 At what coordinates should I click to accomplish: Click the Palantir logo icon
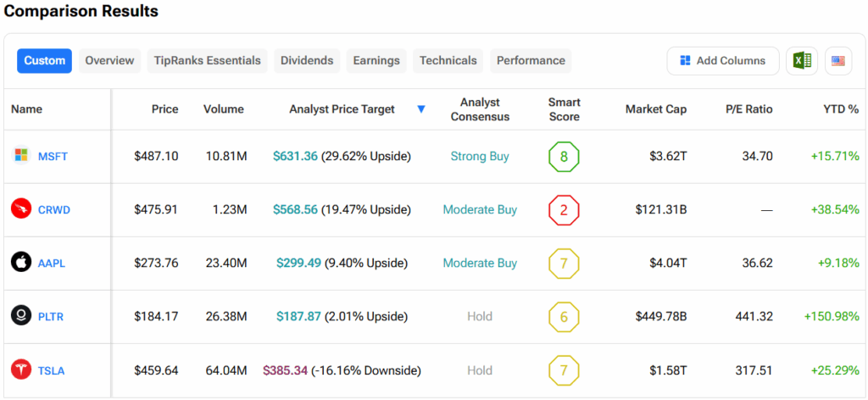pos(21,316)
